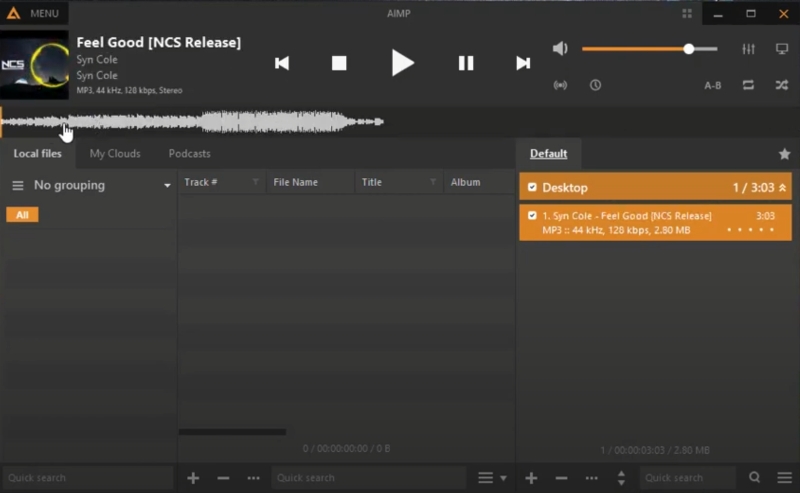The height and width of the screenshot is (493, 800).
Task: Click track info 'MP3, 44 kHz, 128 kbps, Stereo'
Action: tap(129, 90)
